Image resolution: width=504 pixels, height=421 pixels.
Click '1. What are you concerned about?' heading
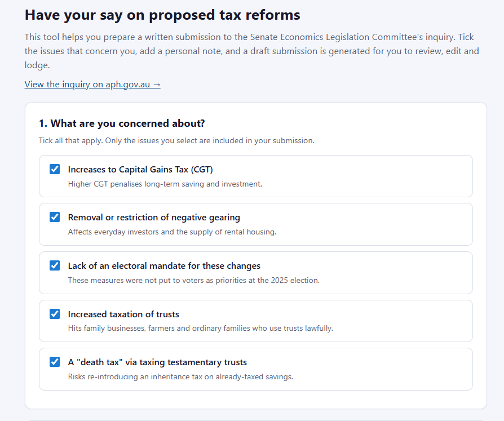coord(122,123)
